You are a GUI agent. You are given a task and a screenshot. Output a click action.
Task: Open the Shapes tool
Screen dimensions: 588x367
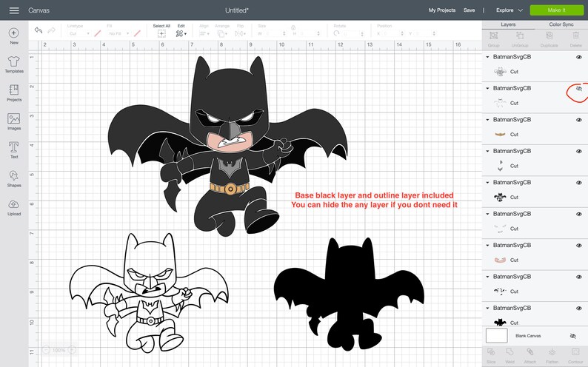pyautogui.click(x=14, y=175)
